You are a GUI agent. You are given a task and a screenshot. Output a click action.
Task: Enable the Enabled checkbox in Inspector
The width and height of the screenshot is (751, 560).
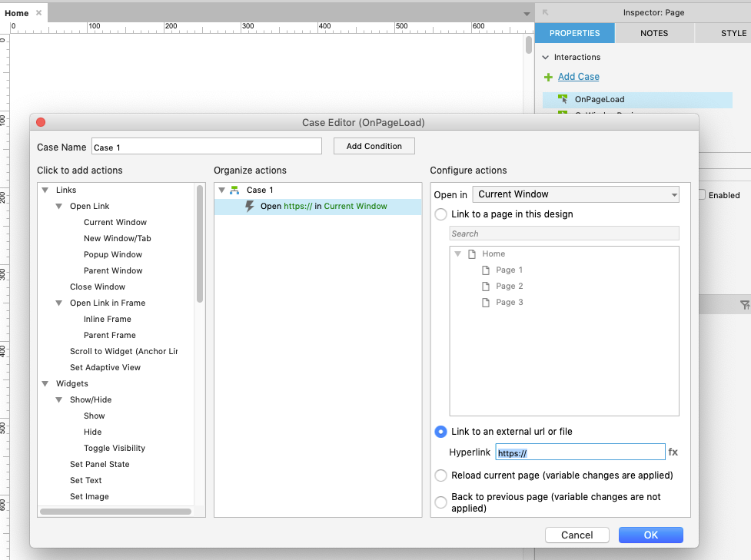point(700,195)
